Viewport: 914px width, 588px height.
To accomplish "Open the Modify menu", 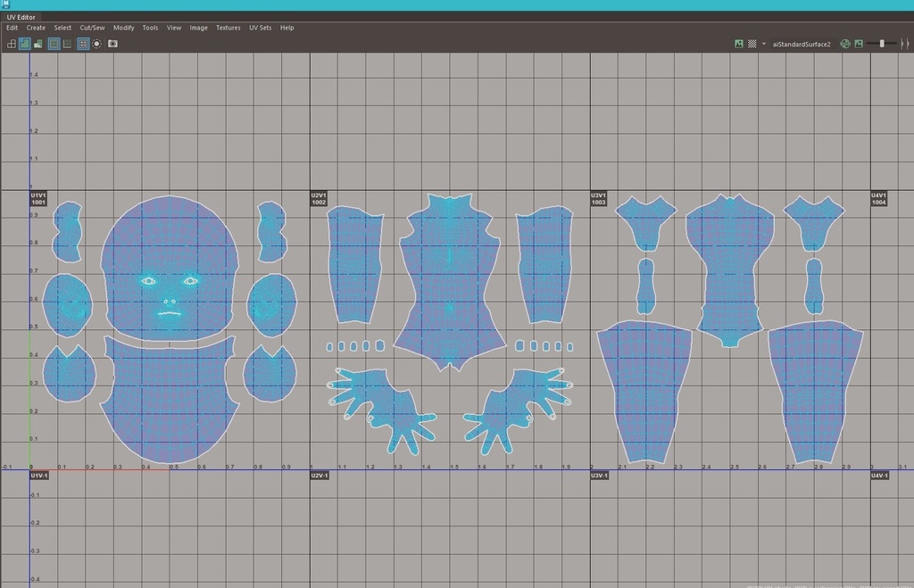I will [x=123, y=28].
